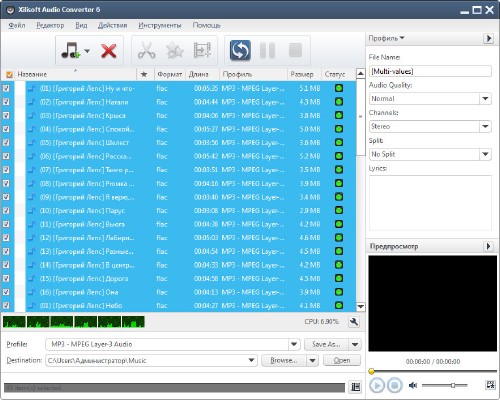Image resolution: width=500 pixels, height=400 pixels.
Task: Click the red X Remove button
Action: (x=109, y=51)
